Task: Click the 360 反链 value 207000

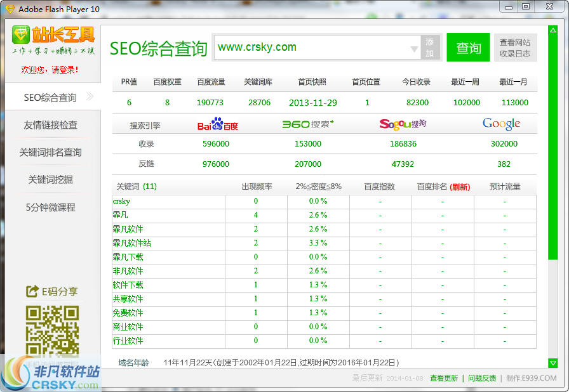Action: [308, 164]
